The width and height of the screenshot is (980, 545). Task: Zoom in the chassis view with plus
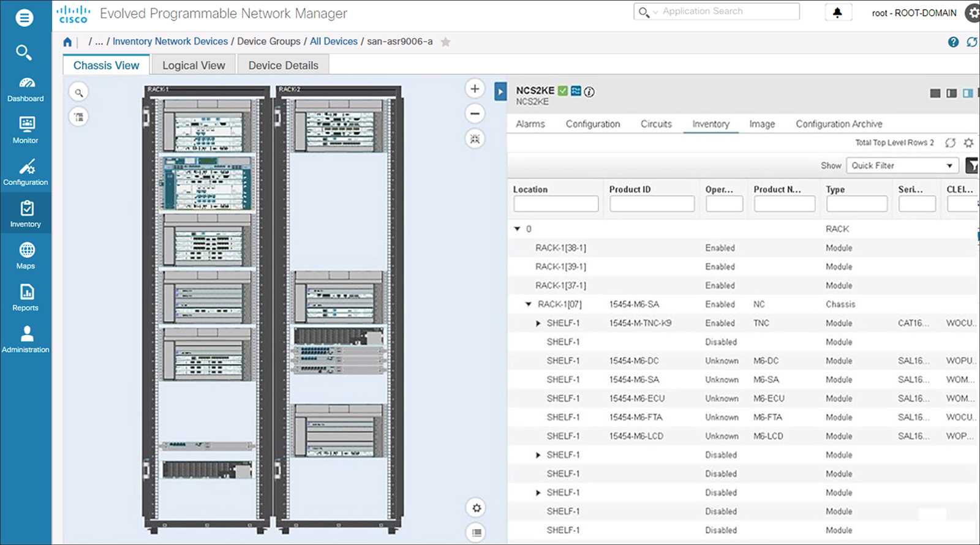(x=475, y=89)
